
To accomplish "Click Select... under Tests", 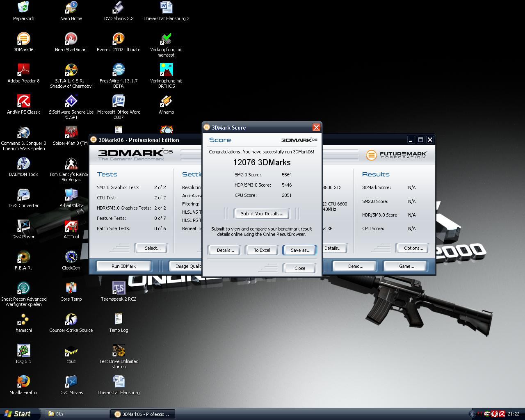I will click(152, 248).
